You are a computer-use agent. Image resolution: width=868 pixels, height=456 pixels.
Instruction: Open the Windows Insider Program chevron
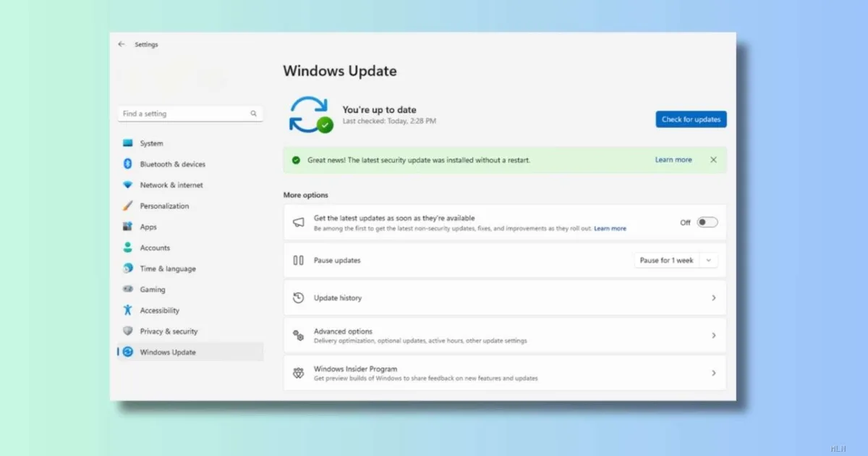(x=713, y=373)
